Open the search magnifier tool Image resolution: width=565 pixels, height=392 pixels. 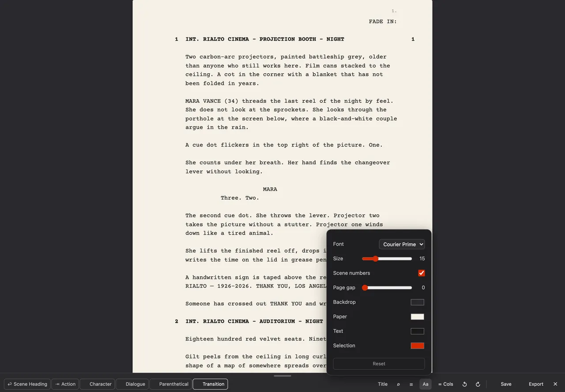coord(398,384)
